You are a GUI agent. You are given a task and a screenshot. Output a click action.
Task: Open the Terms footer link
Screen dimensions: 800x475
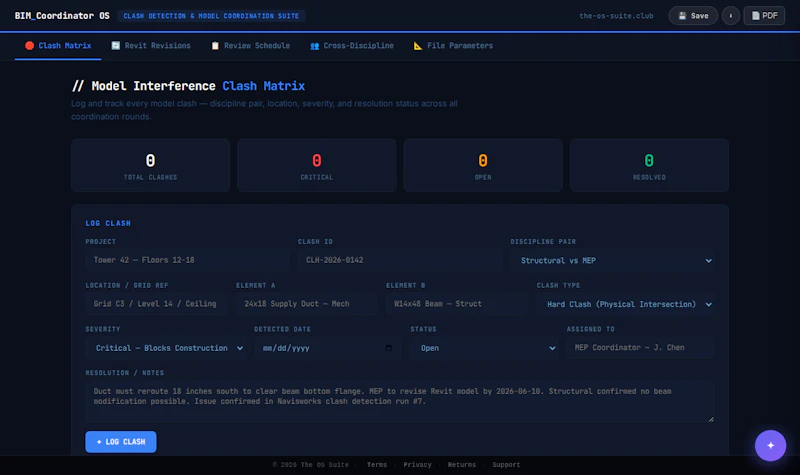[x=377, y=465]
